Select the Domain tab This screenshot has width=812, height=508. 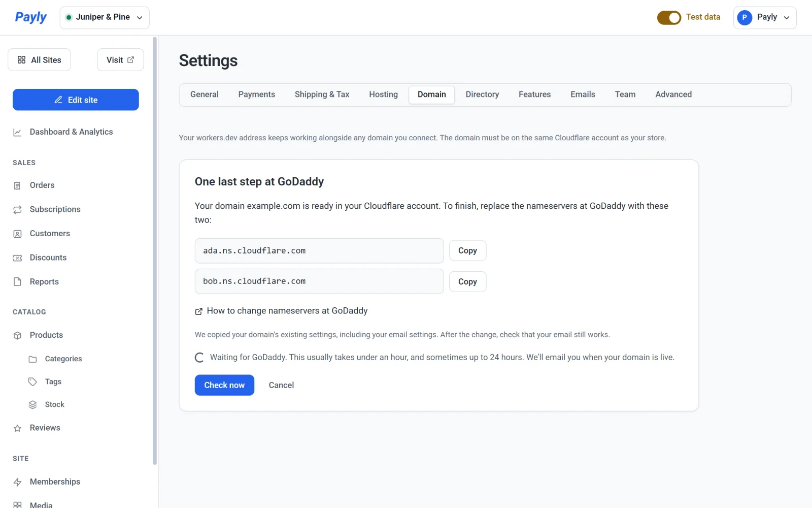[x=432, y=94]
